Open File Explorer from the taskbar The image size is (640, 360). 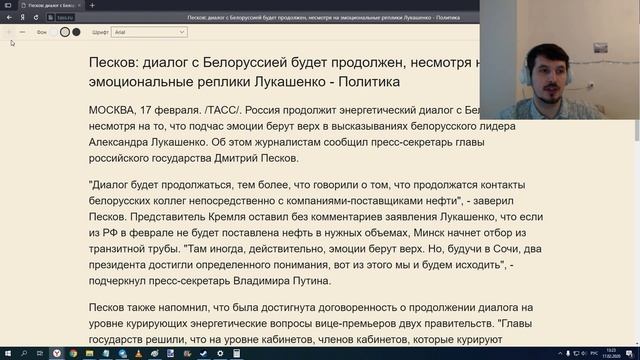[x=89, y=353]
